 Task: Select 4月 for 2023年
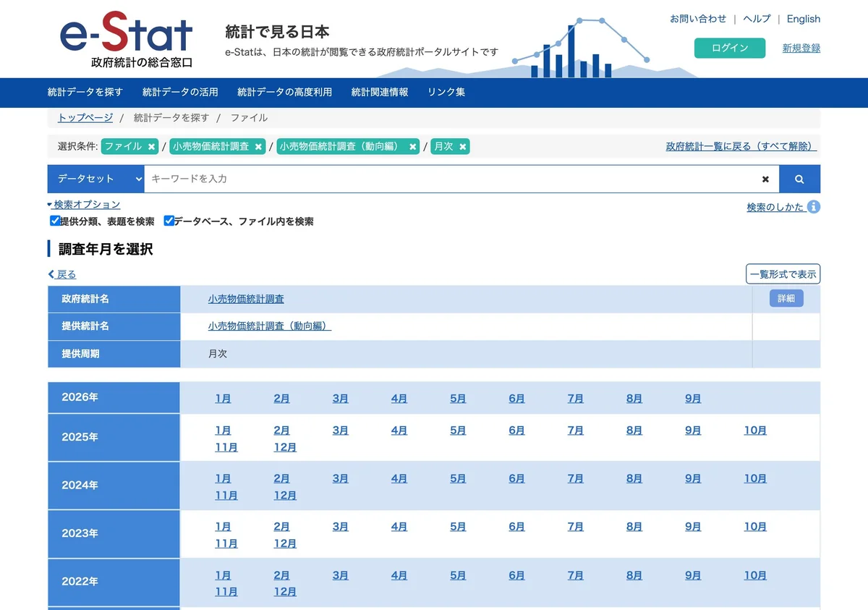point(399,528)
